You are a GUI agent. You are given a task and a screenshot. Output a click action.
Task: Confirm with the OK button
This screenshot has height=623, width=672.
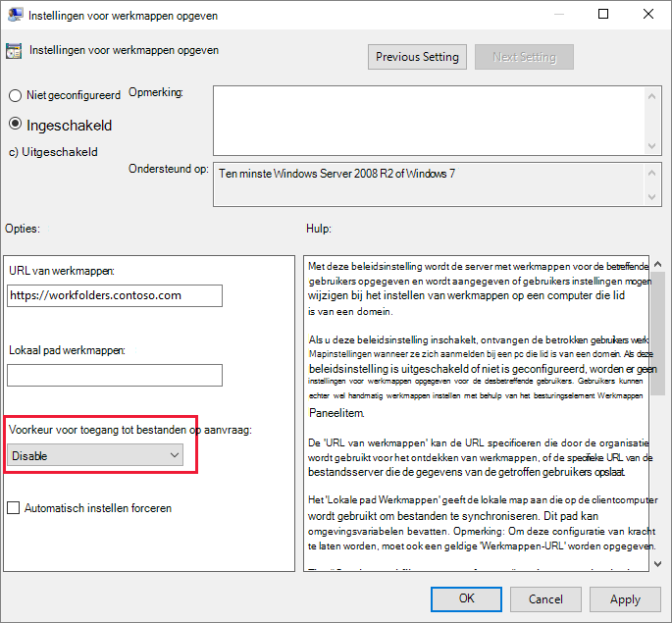tap(466, 598)
